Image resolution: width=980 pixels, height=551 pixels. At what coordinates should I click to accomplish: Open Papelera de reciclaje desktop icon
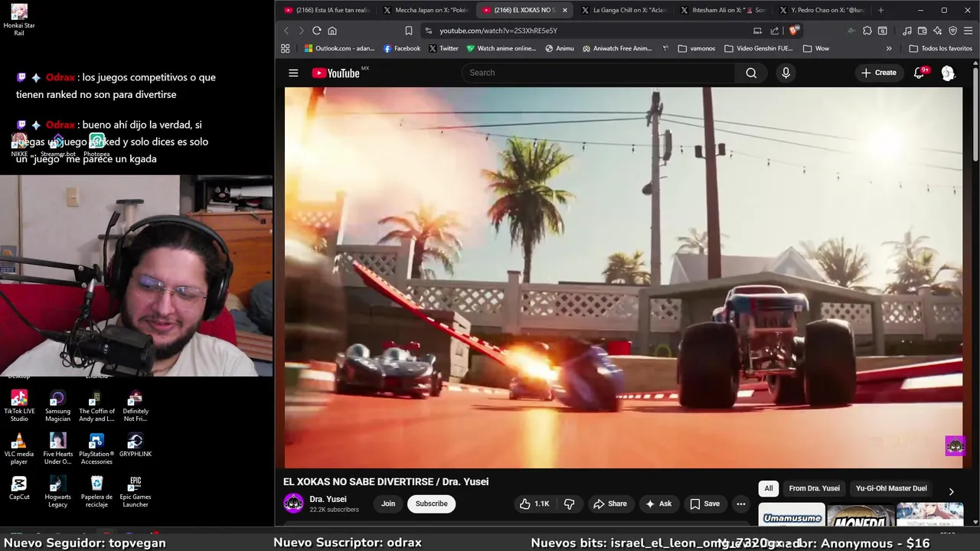tap(96, 491)
